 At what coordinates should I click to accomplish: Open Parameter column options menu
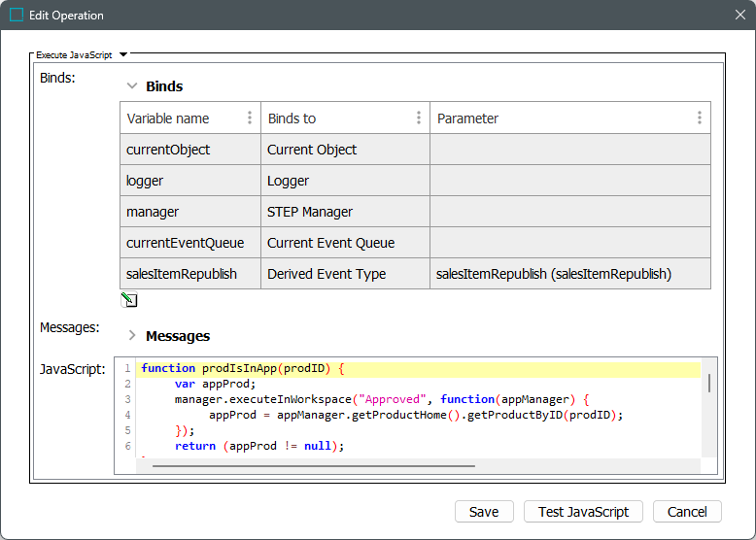pos(699,118)
